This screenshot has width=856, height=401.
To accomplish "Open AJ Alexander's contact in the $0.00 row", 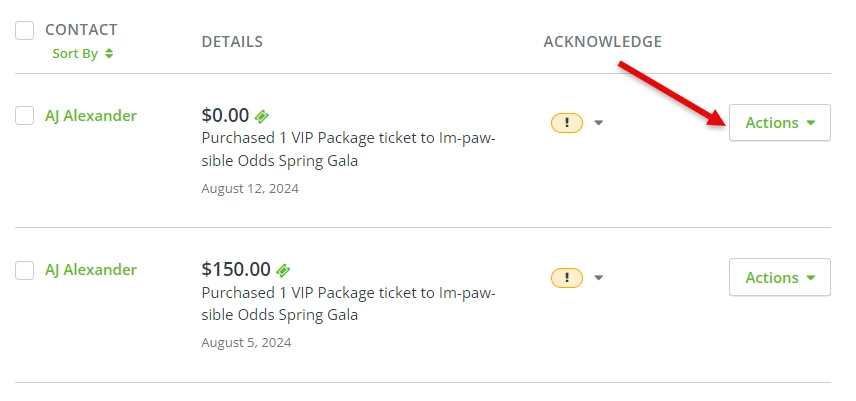I will tap(91, 116).
